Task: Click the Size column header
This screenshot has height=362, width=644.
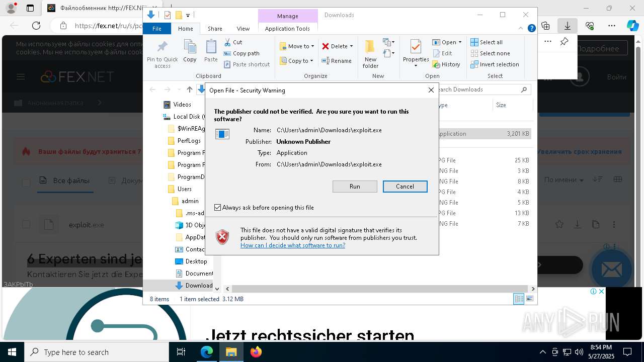Action: (x=512, y=105)
